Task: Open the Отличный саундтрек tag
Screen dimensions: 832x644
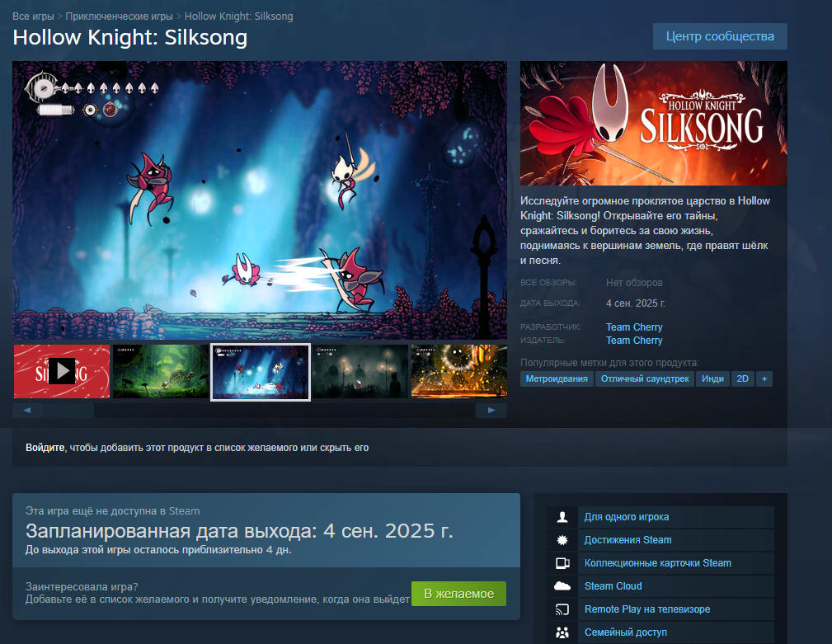Action: click(645, 378)
